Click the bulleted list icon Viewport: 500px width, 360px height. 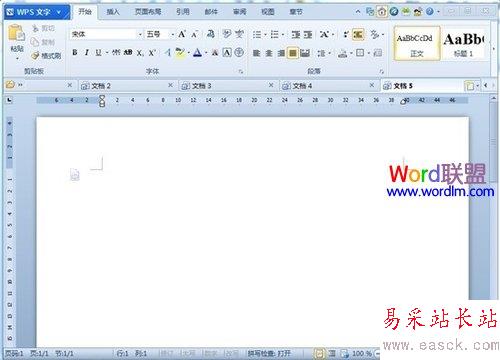click(x=257, y=34)
